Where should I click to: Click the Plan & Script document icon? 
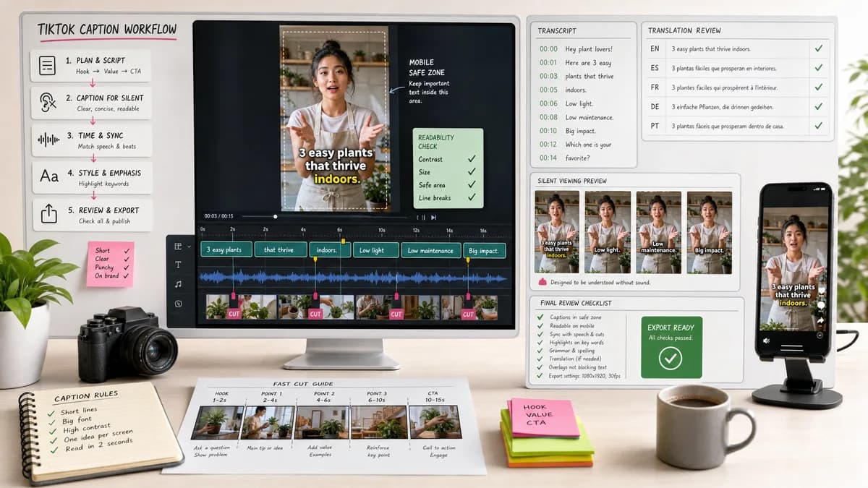(x=48, y=66)
